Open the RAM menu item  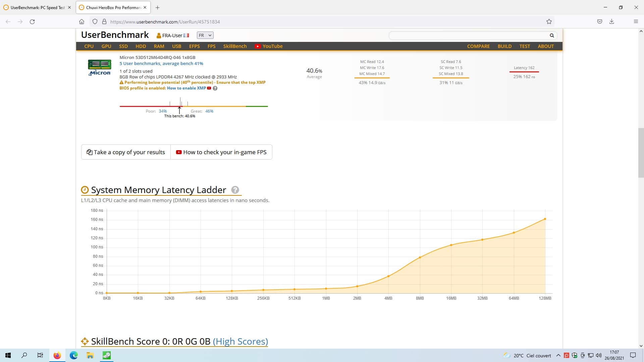(159, 46)
